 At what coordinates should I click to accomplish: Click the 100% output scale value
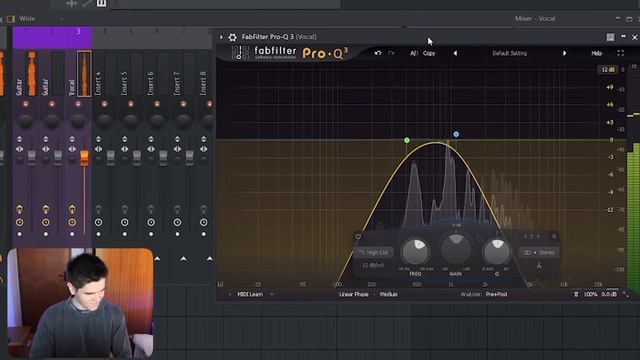(x=591, y=294)
